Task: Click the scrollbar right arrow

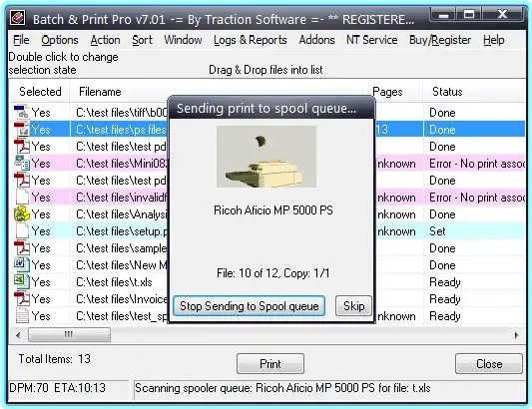Action: (x=516, y=335)
